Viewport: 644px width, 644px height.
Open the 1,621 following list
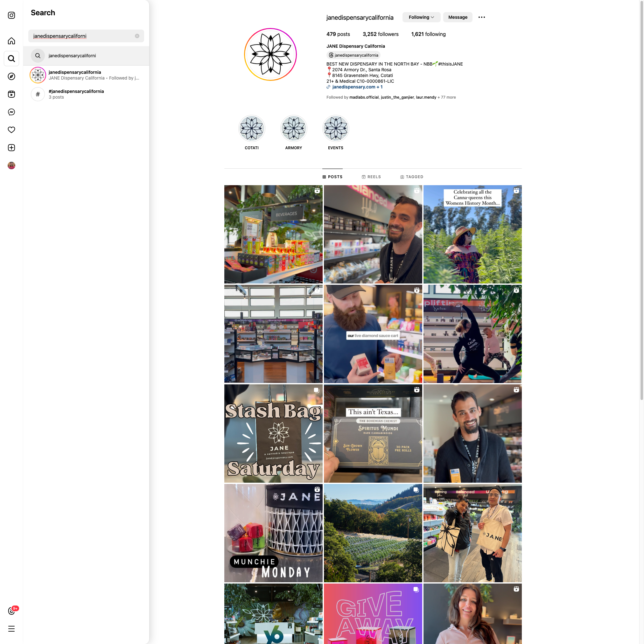click(428, 34)
